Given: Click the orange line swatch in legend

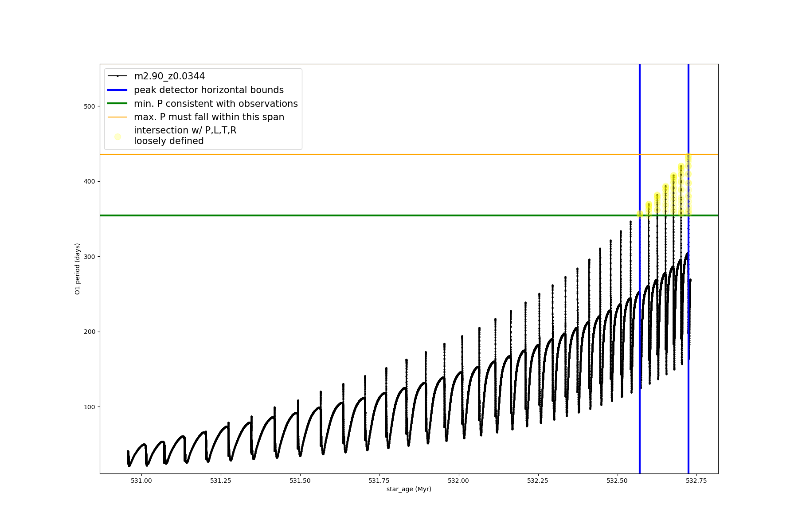Looking at the screenshot, I should point(117,117).
